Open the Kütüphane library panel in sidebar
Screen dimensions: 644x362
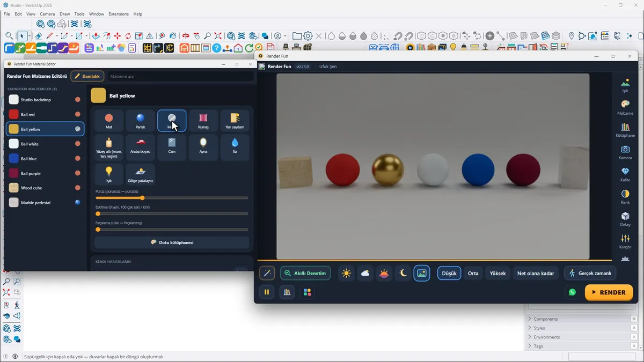[x=625, y=130]
